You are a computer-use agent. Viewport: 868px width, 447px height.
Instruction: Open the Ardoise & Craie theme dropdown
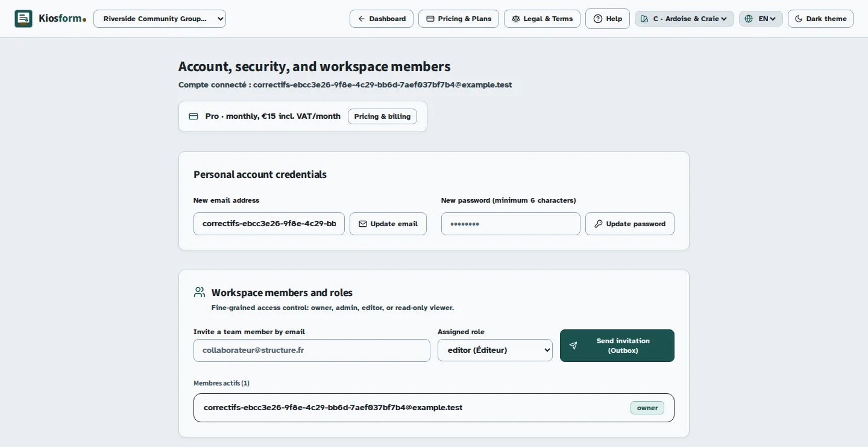click(684, 19)
